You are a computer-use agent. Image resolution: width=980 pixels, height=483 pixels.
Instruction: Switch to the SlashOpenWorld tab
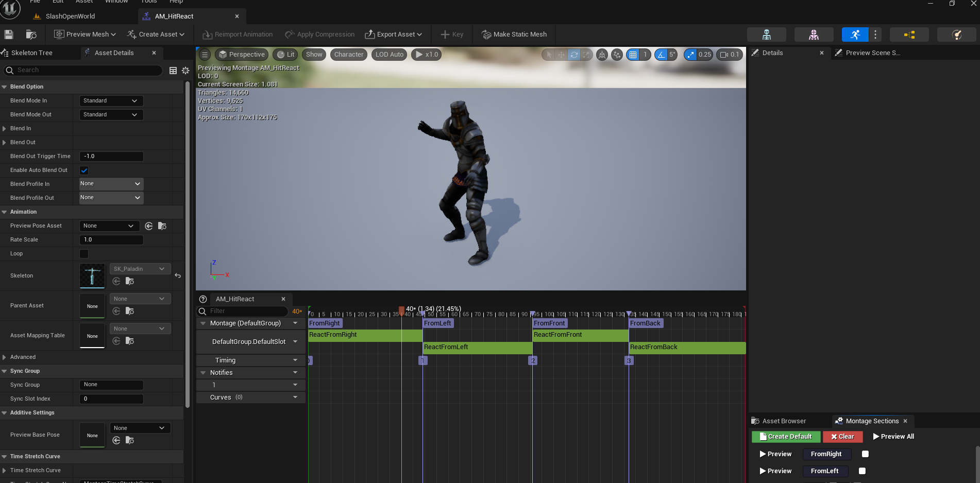(71, 16)
